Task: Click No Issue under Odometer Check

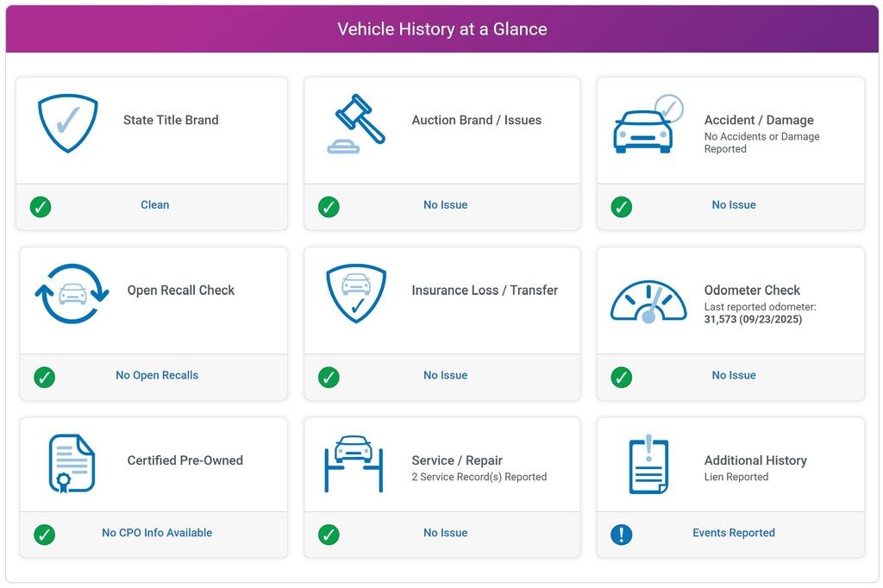Action: point(733,375)
